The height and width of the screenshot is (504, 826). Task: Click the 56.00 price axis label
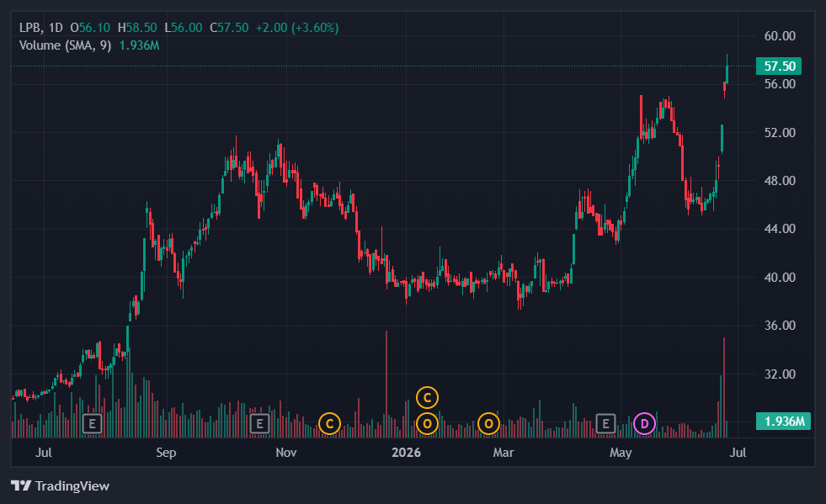pyautogui.click(x=780, y=84)
